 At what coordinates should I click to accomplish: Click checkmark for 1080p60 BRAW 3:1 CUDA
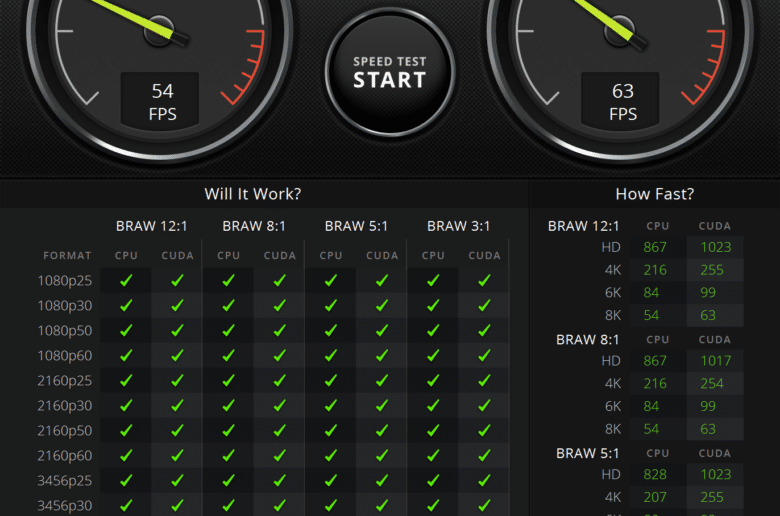[485, 355]
